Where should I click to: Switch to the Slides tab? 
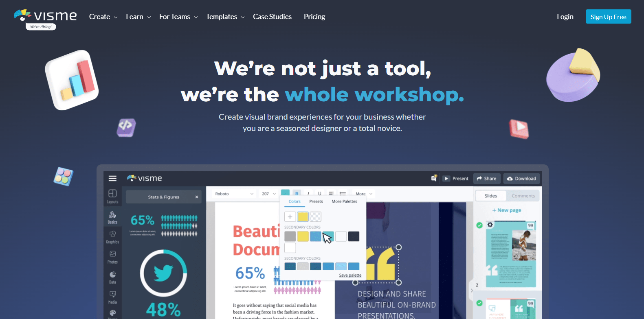(x=491, y=196)
